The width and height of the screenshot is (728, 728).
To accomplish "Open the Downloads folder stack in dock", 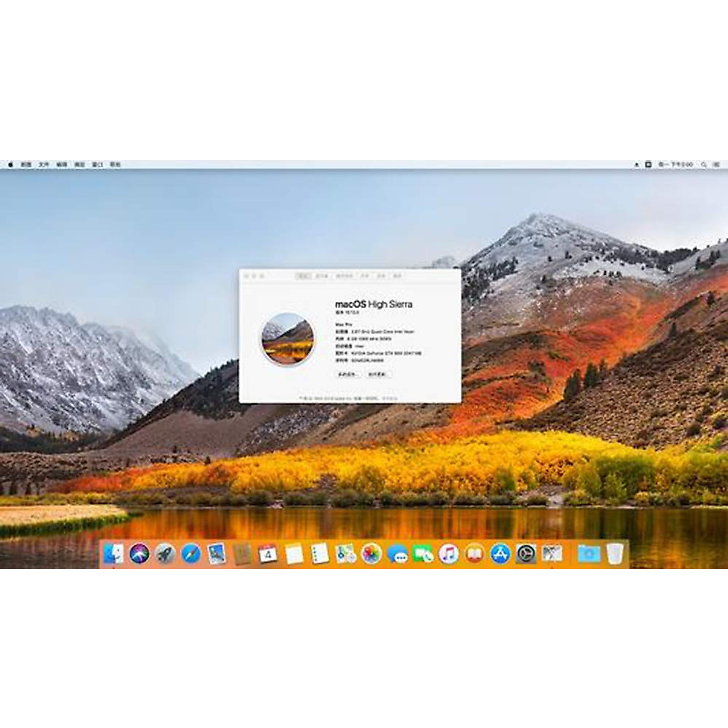I will (588, 553).
